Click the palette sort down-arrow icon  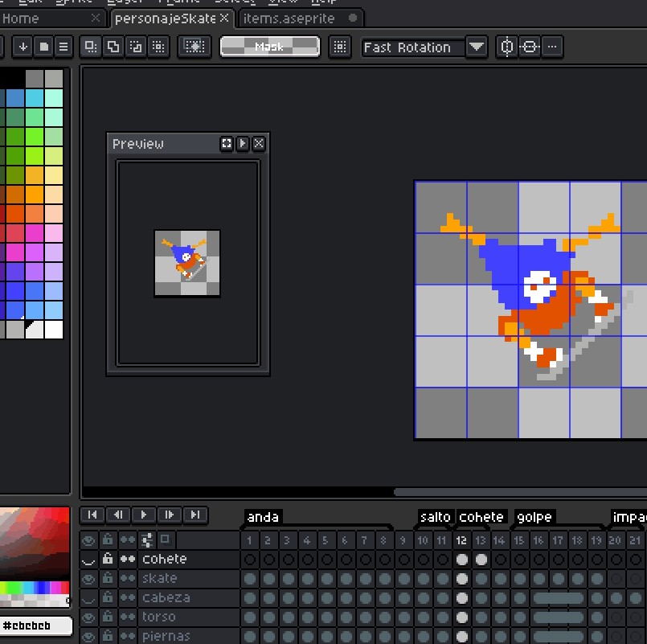pyautogui.click(x=23, y=47)
